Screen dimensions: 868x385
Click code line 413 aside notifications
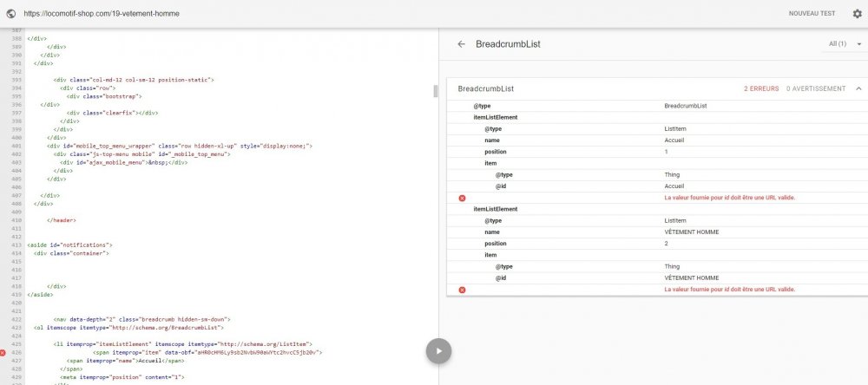click(x=69, y=245)
